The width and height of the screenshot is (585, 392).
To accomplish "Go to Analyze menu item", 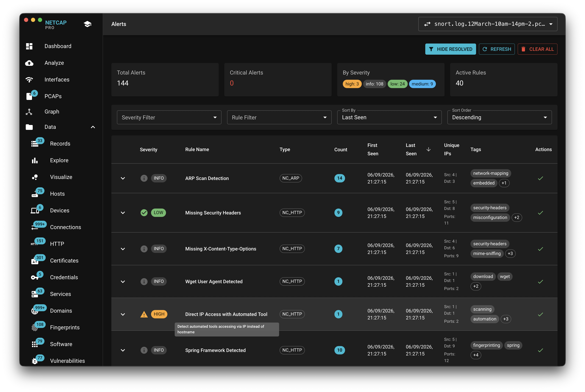I will (x=61, y=63).
